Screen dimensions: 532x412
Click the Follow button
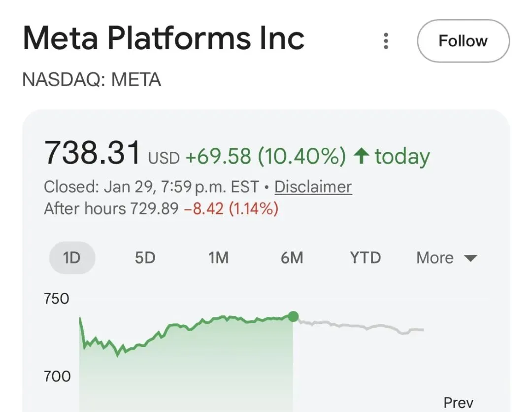point(463,41)
